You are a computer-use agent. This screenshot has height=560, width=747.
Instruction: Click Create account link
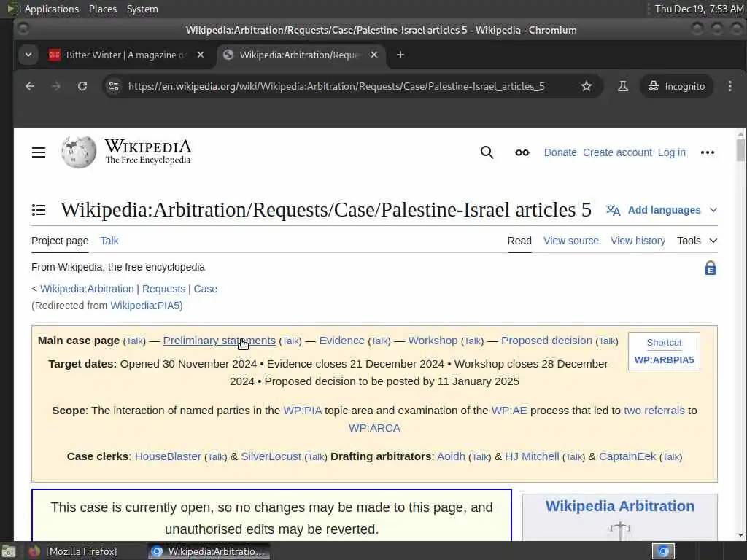pos(617,152)
